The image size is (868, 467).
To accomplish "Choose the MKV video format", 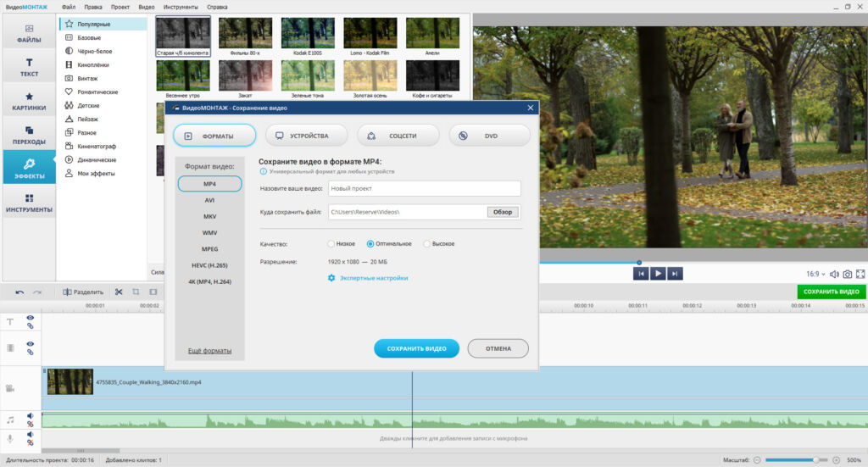I will [x=209, y=216].
